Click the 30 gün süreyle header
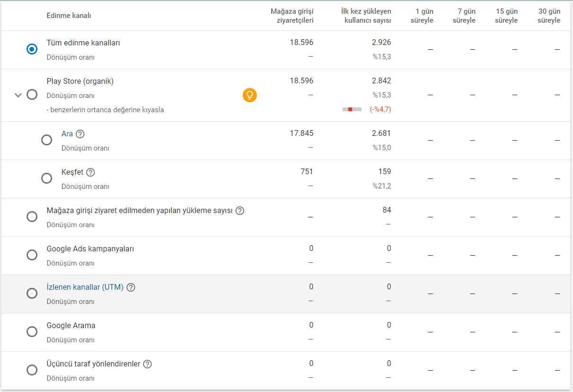The height and width of the screenshot is (392, 573). click(x=549, y=16)
